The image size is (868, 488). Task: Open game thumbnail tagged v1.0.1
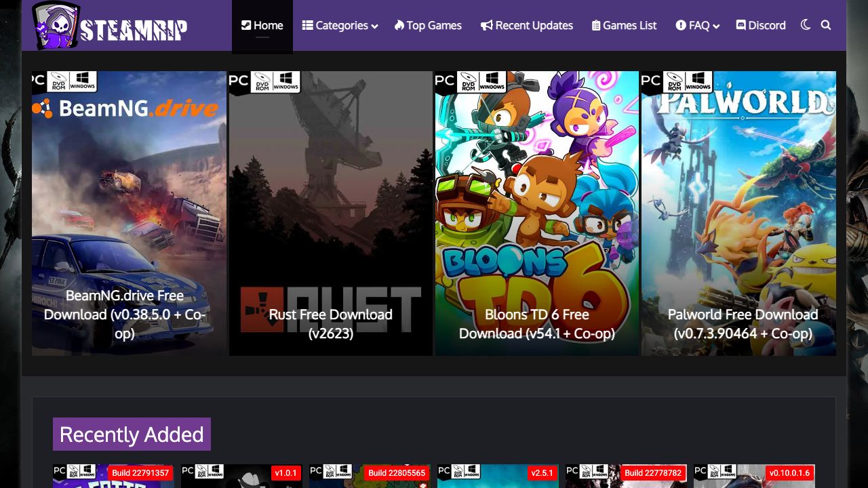241,476
